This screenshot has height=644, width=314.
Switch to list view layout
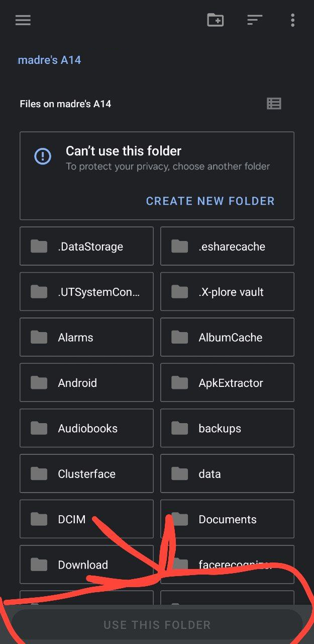[274, 104]
